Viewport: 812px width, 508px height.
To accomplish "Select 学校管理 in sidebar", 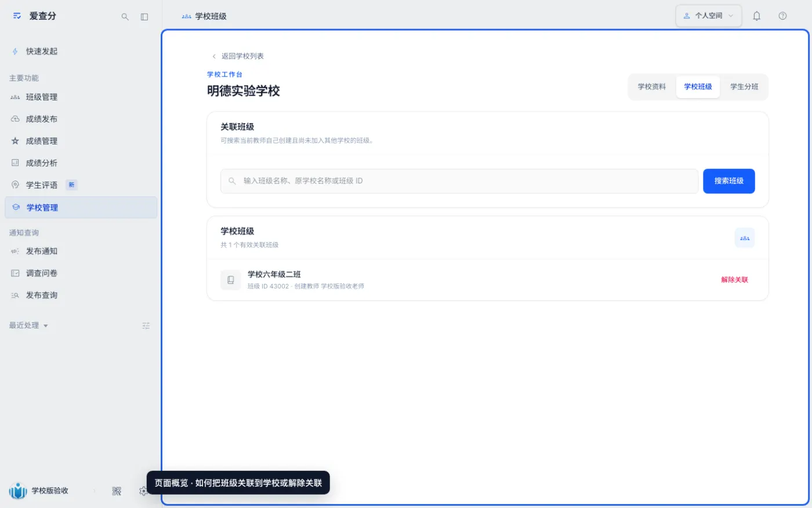I will (81, 207).
